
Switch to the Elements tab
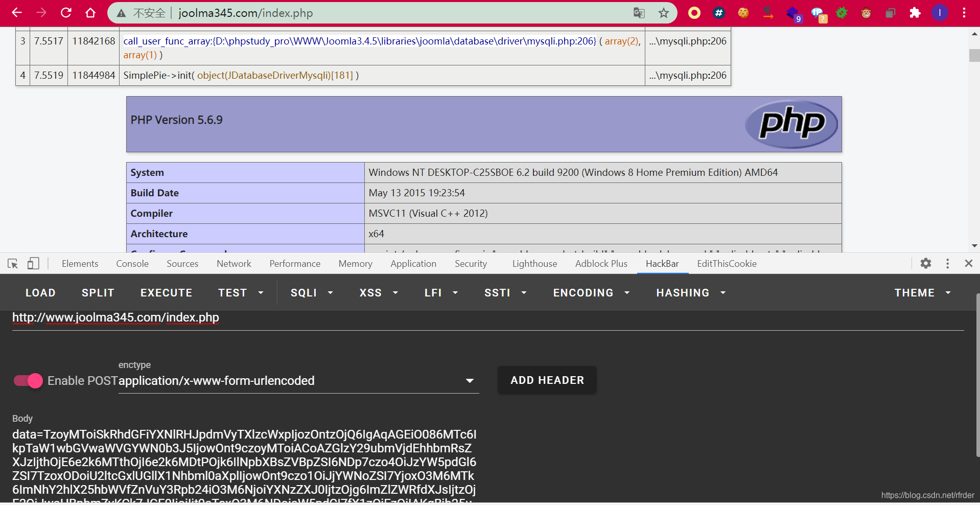[x=80, y=263]
